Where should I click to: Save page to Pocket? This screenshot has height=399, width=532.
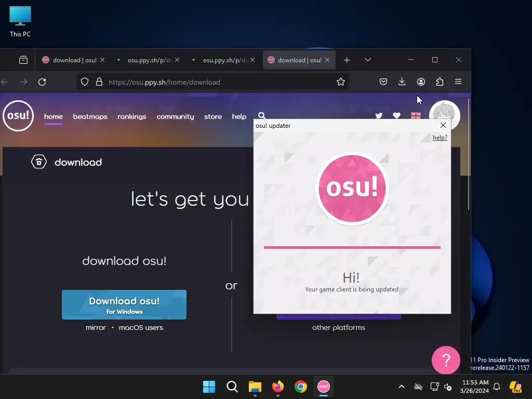[383, 82]
